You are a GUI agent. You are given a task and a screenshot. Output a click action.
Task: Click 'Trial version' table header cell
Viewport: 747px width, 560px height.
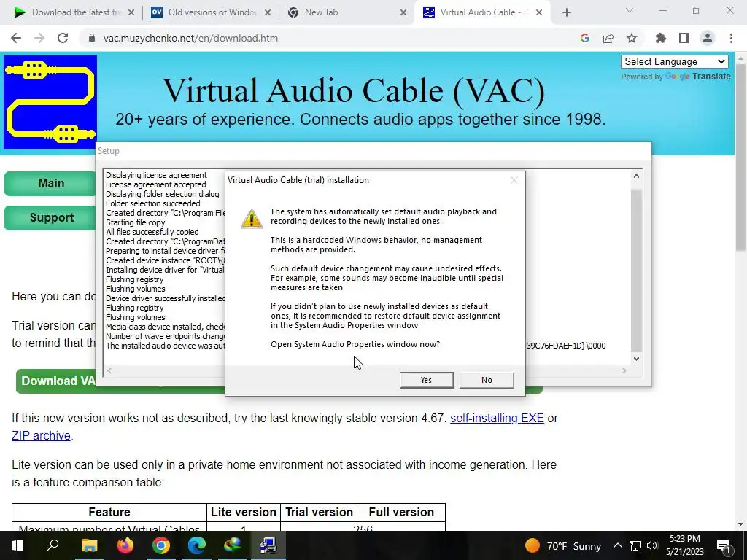pos(319,513)
